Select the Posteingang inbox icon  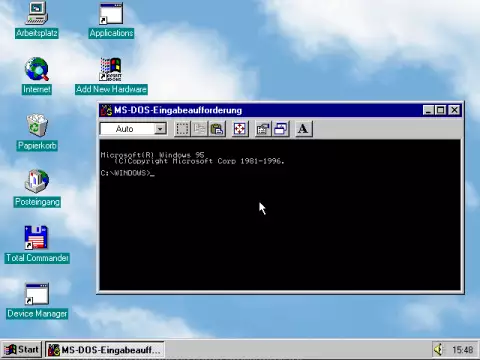click(x=37, y=188)
